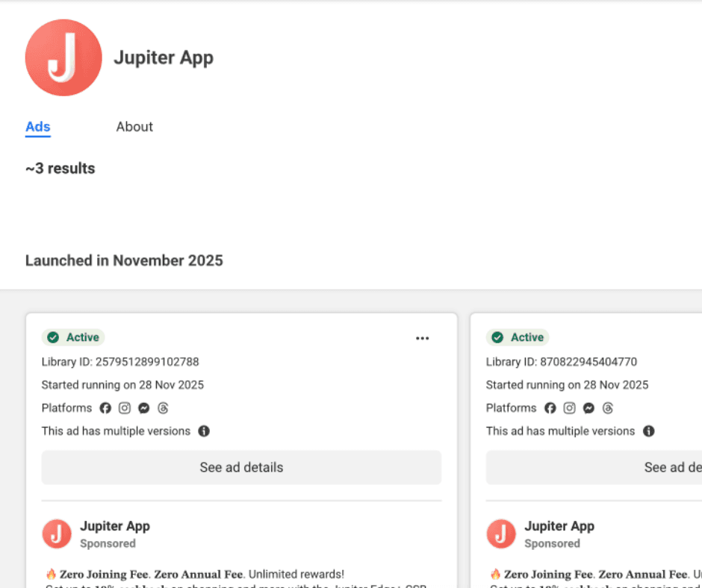The width and height of the screenshot is (702, 588).
Task: Select the Facebook platform icon on the second ad
Action: point(551,408)
